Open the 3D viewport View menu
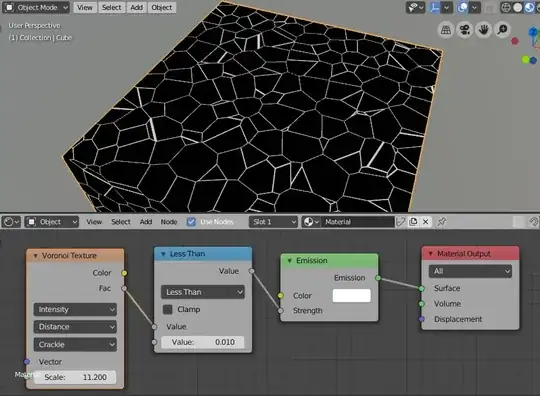 point(85,8)
